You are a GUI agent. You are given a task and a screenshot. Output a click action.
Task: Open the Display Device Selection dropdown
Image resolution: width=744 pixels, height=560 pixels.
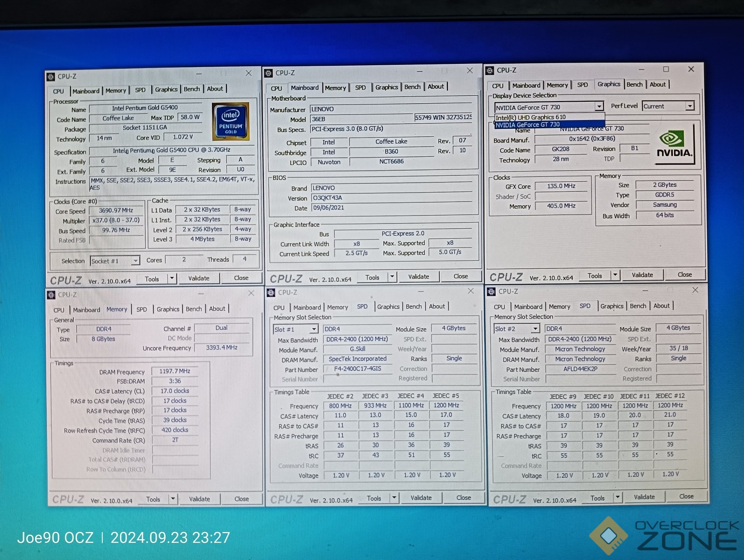tap(599, 107)
